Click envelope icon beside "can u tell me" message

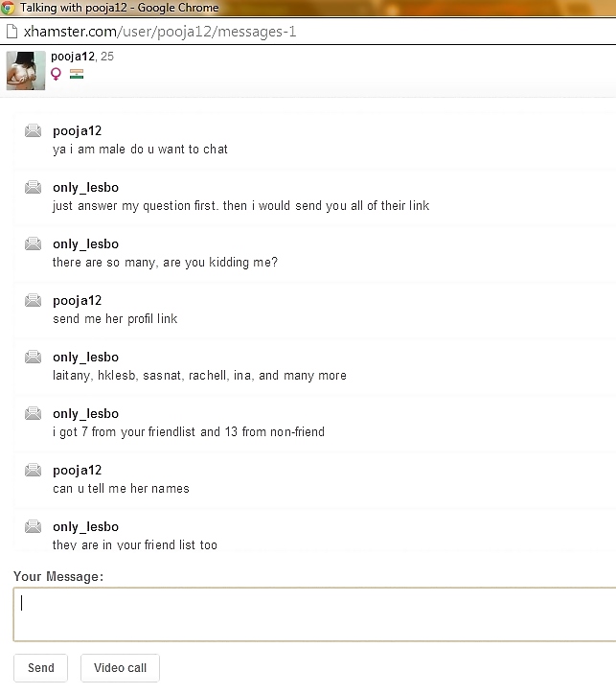click(x=33, y=470)
